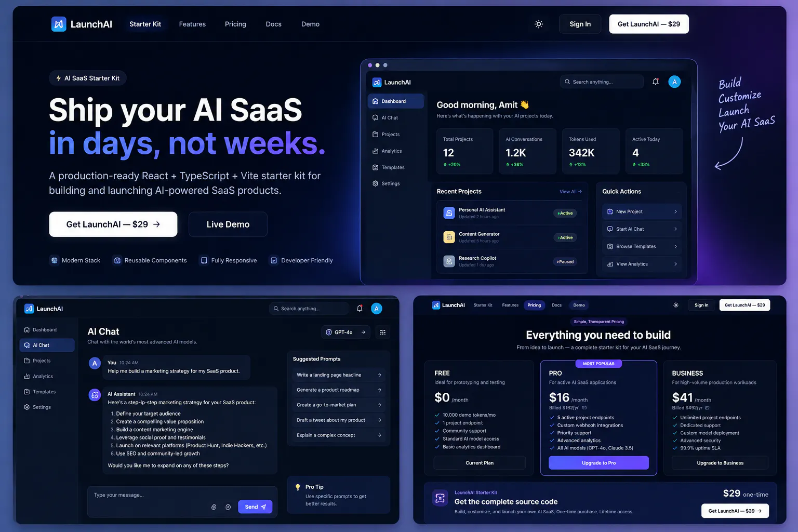The image size is (798, 532).
Task: Click the arrow on 'Create a go-to-market plan'
Action: (379, 405)
